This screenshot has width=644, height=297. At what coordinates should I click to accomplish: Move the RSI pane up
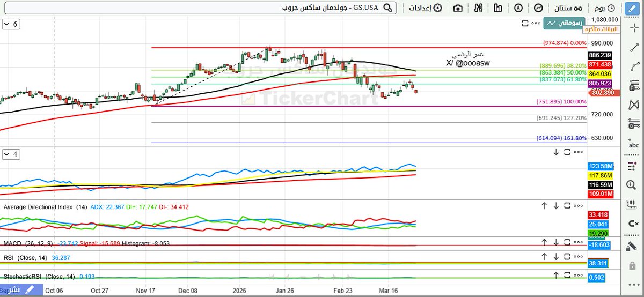click(x=544, y=257)
